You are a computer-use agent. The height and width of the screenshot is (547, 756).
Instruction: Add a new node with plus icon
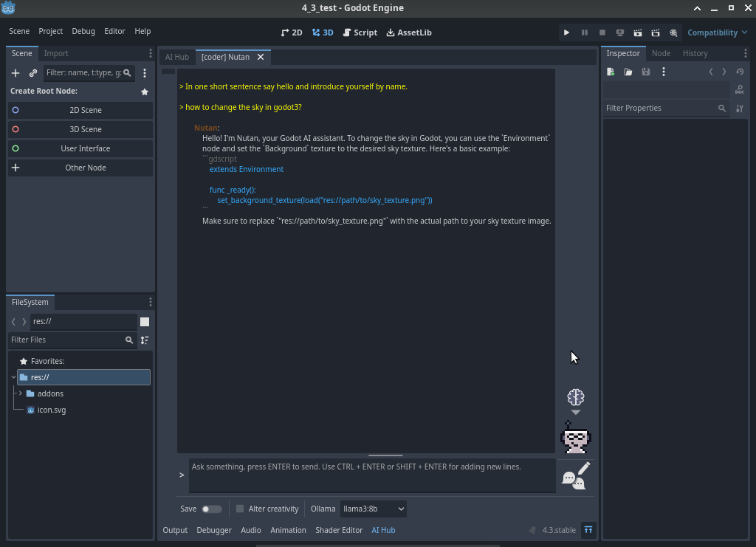coord(16,73)
